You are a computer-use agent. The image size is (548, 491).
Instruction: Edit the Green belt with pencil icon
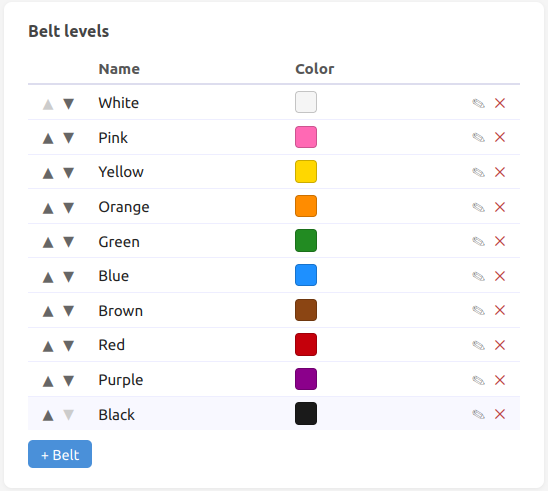(x=478, y=241)
